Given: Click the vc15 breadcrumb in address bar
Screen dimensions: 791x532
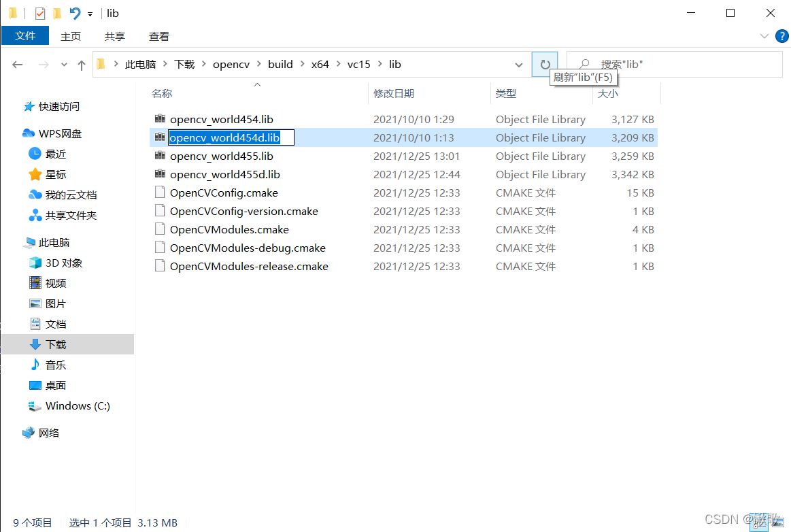Looking at the screenshot, I should [358, 65].
